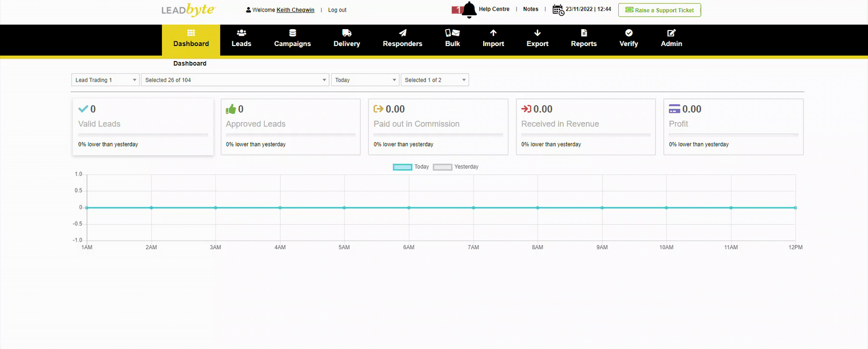Click the Verify checkmark circle icon
868x349 pixels.
click(629, 33)
